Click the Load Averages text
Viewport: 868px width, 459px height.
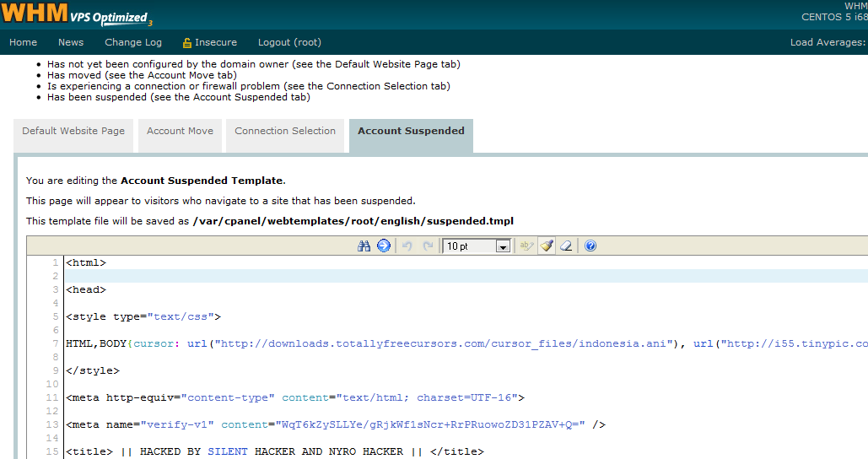[828, 43]
